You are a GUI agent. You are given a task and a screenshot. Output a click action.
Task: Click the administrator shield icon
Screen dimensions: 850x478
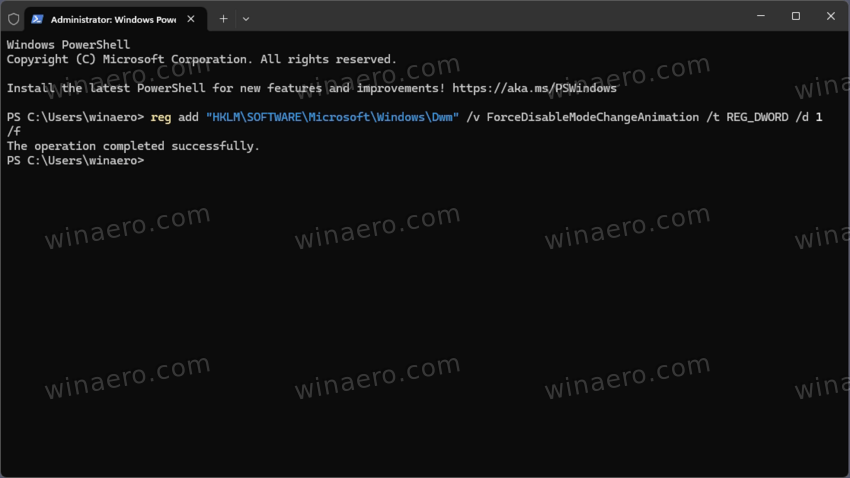[13, 18]
